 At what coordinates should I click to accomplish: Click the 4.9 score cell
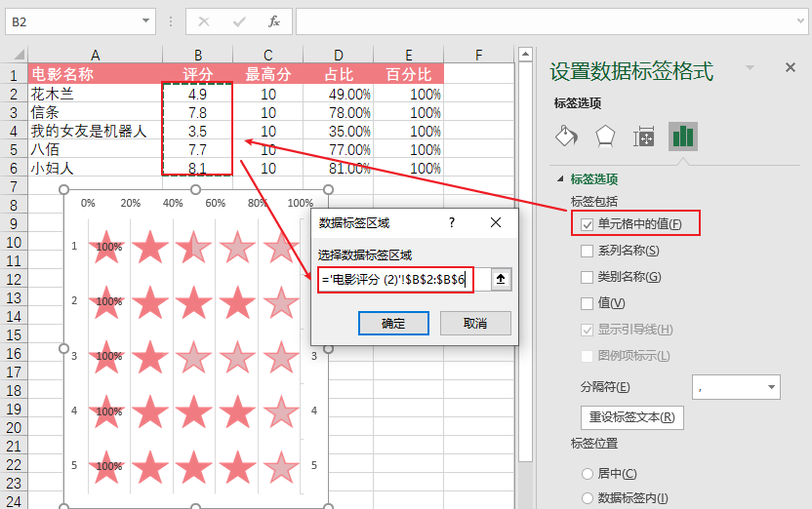198,94
